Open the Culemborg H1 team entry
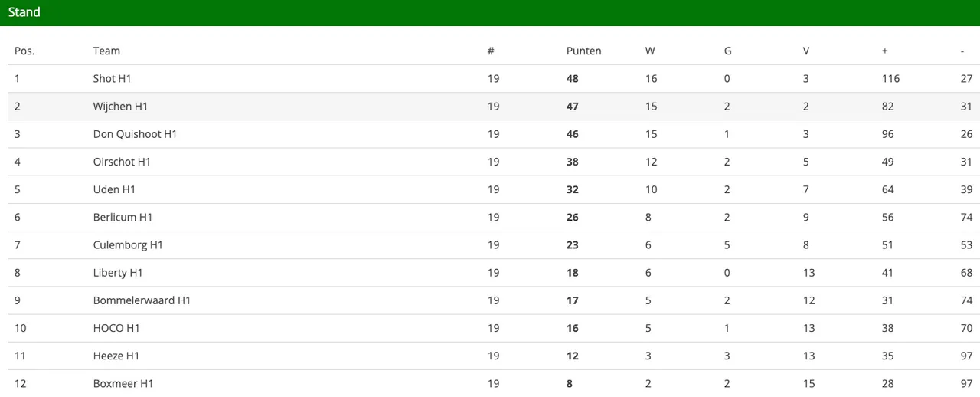Viewport: 980px width, 397px height. coord(128,245)
